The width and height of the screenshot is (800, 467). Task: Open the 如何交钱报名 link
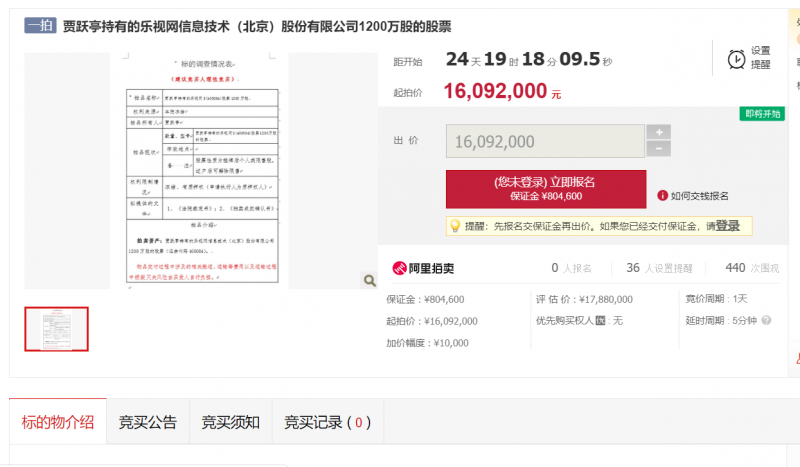pyautogui.click(x=699, y=196)
